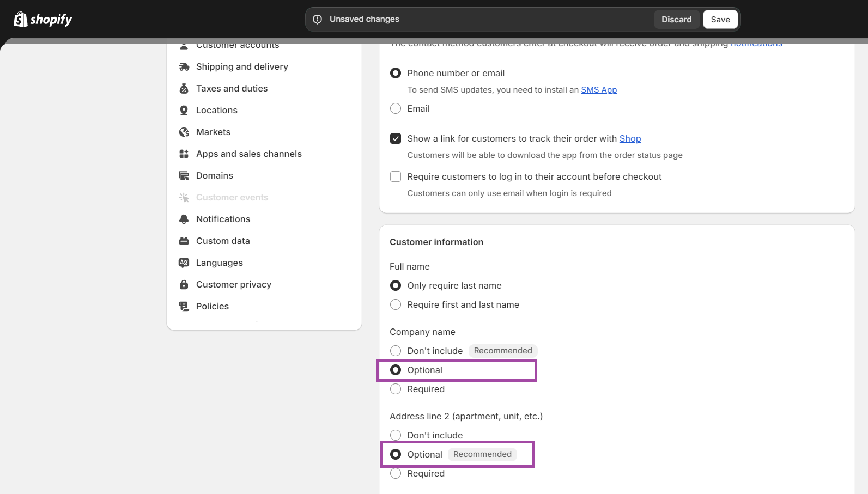Image resolution: width=868 pixels, height=494 pixels.
Task: Open the Shop link
Action: 630,139
